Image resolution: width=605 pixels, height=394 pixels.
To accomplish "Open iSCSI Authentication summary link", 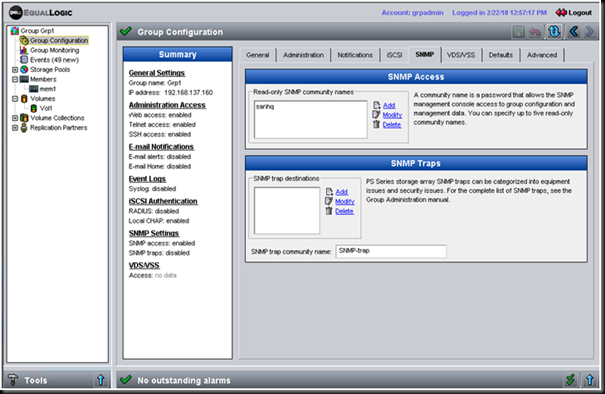I will (163, 201).
